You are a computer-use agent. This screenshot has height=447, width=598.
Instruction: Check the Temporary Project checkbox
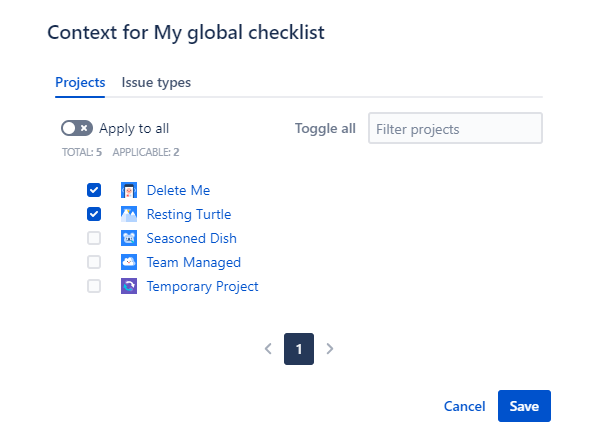point(94,286)
